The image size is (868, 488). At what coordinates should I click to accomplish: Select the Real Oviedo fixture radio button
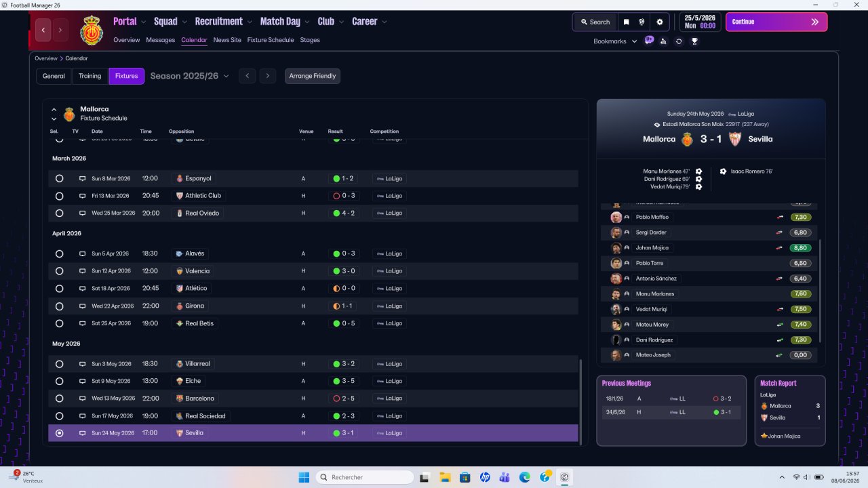pos(60,213)
